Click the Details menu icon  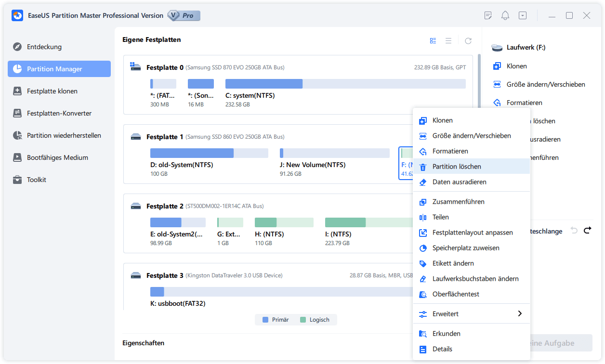(x=423, y=349)
